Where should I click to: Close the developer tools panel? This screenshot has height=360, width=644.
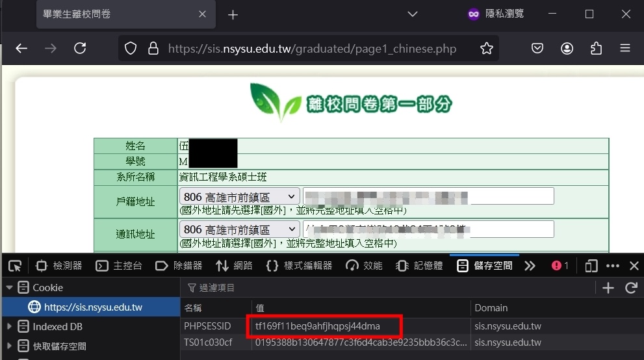(634, 266)
